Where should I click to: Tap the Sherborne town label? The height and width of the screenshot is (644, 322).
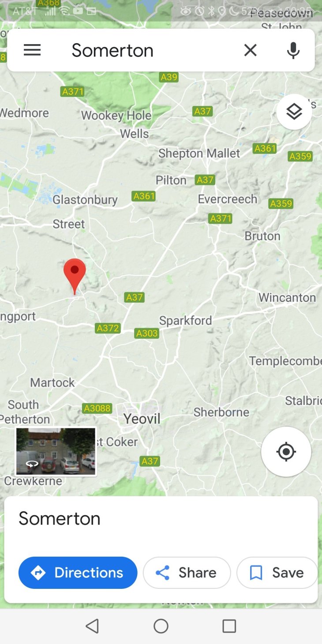tap(221, 412)
